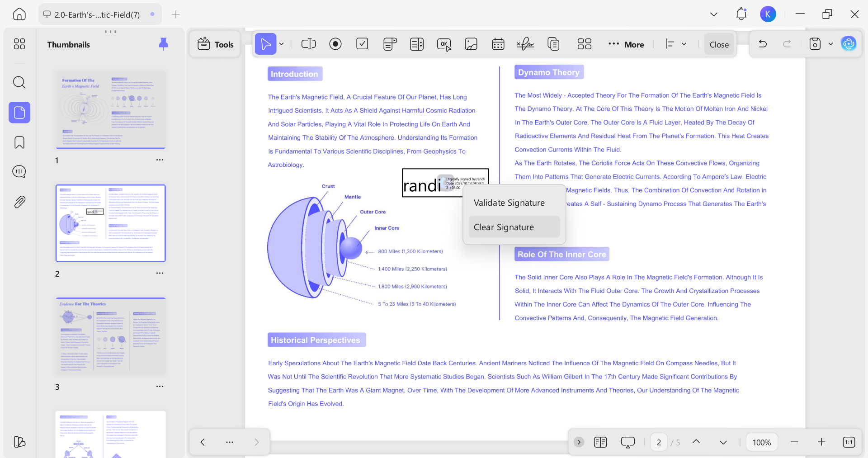Viewport: 868px width, 458px height.
Task: Expand the tab list dropdown chevron
Action: click(714, 14)
